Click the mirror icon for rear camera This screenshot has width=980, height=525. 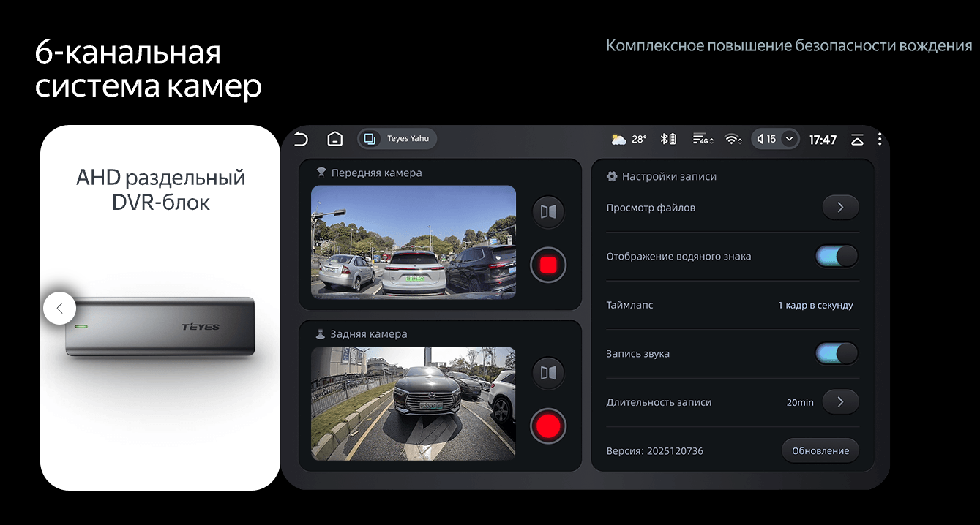pyautogui.click(x=548, y=373)
